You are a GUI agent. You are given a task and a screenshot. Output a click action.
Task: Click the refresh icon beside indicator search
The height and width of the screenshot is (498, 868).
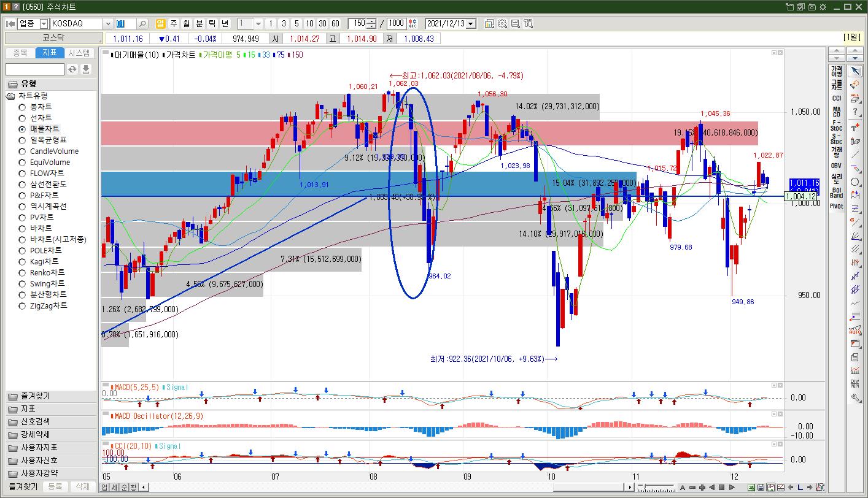coord(72,69)
